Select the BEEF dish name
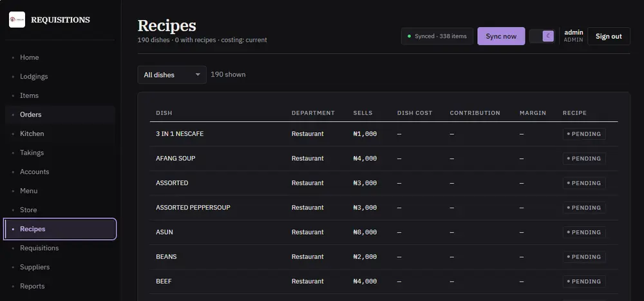644x301 pixels. pos(164,281)
